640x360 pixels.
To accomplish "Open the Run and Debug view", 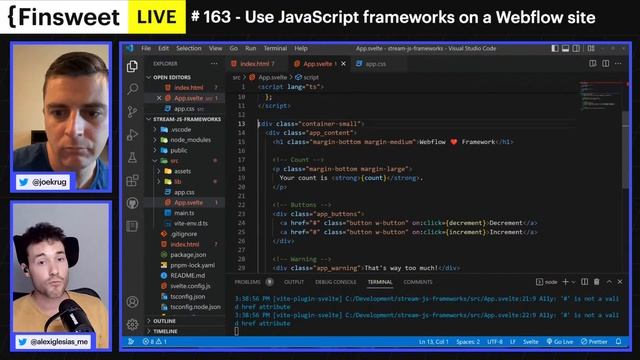I will coord(132,135).
